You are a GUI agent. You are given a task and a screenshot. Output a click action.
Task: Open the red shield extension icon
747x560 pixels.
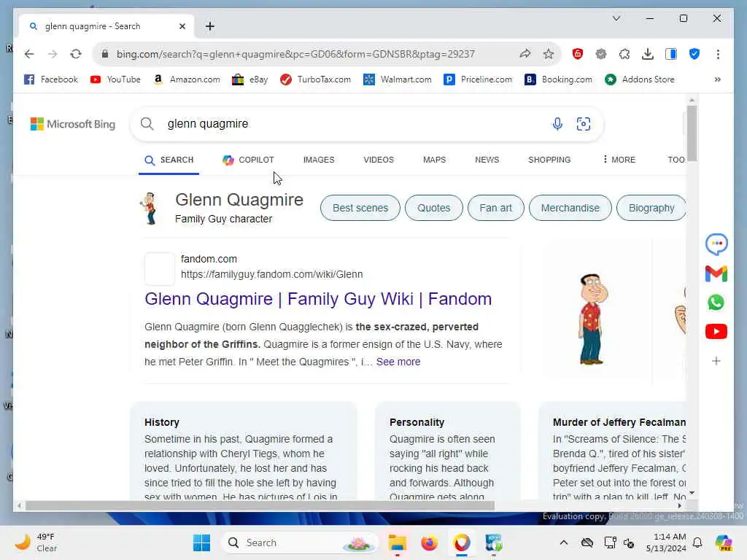[578, 54]
